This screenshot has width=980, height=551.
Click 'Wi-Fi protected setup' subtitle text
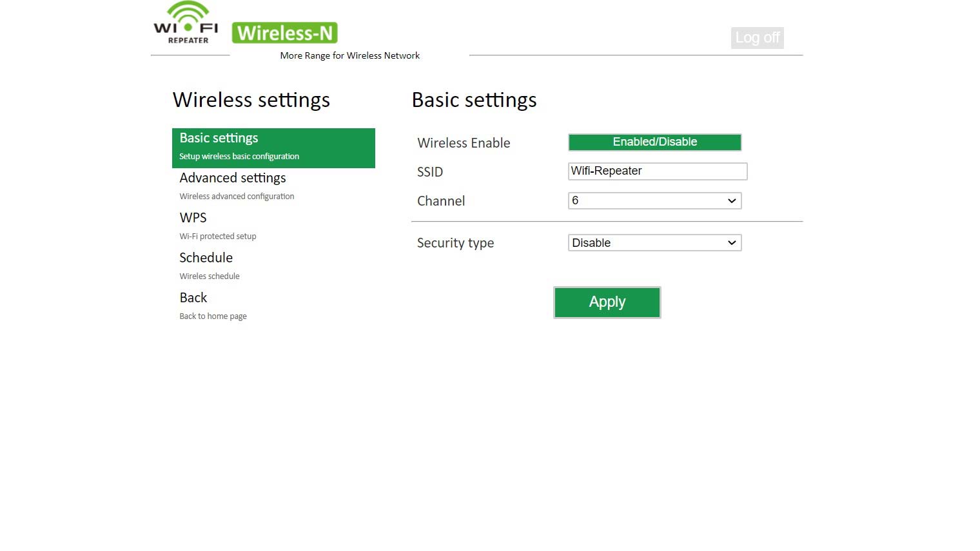218,237
